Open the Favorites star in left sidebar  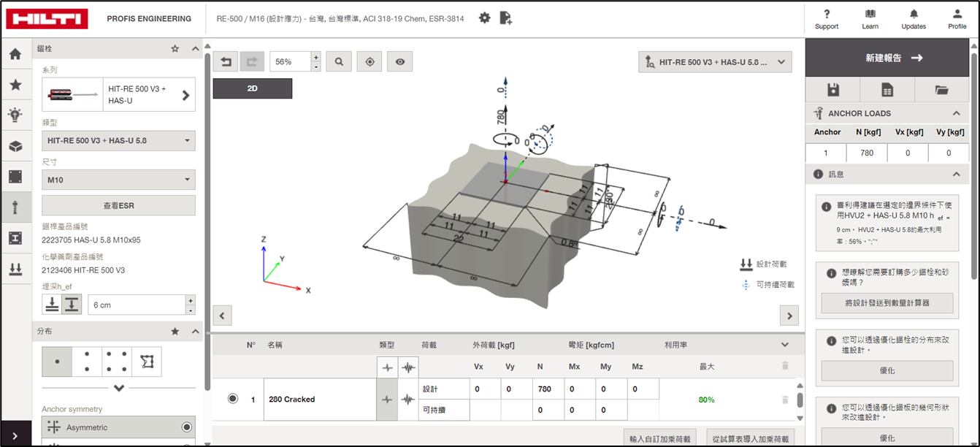(15, 85)
